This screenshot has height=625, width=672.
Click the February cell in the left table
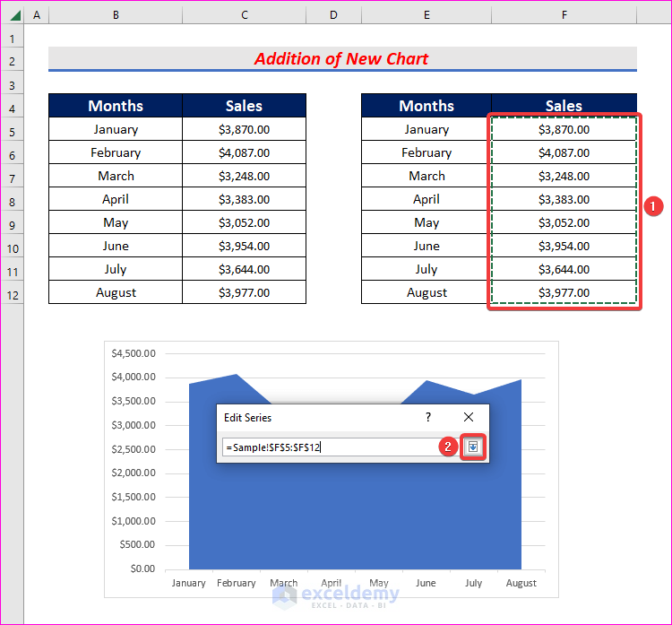[116, 152]
